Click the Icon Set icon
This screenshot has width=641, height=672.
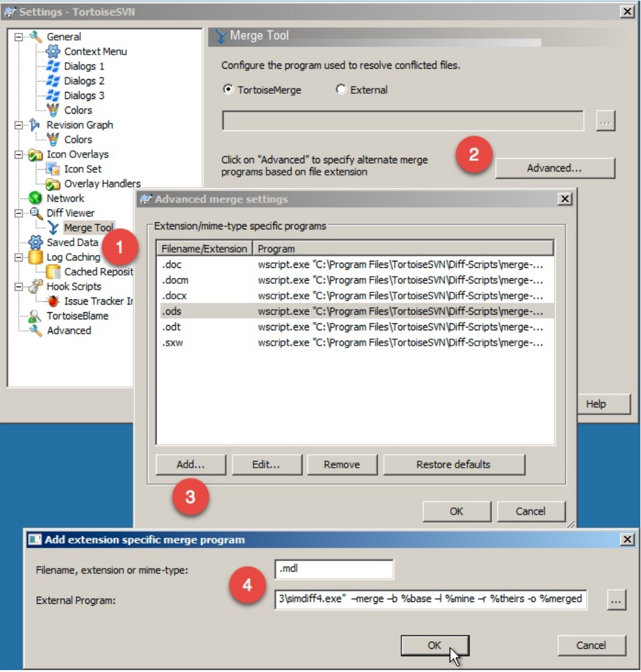[x=53, y=169]
